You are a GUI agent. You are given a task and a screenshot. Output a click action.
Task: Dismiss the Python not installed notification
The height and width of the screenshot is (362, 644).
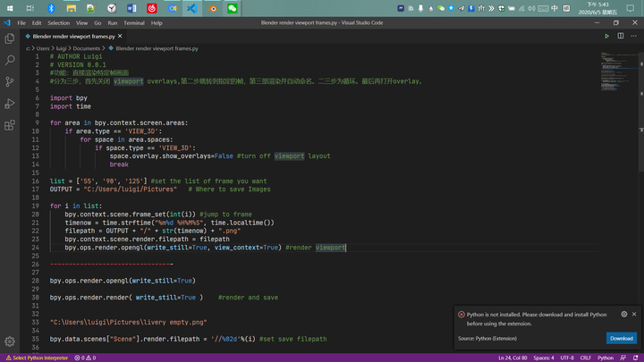(x=635, y=315)
